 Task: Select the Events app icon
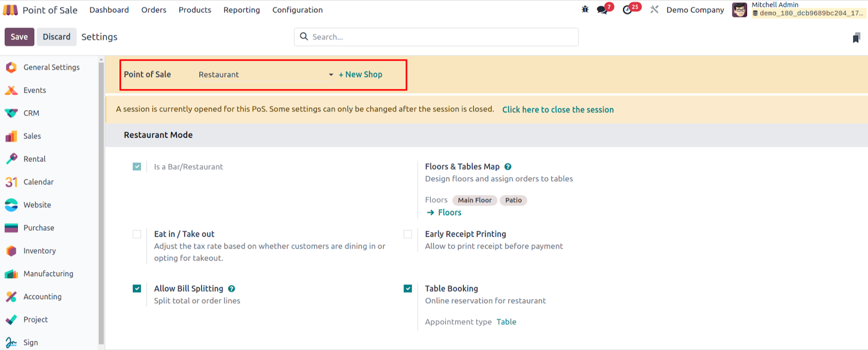point(11,90)
